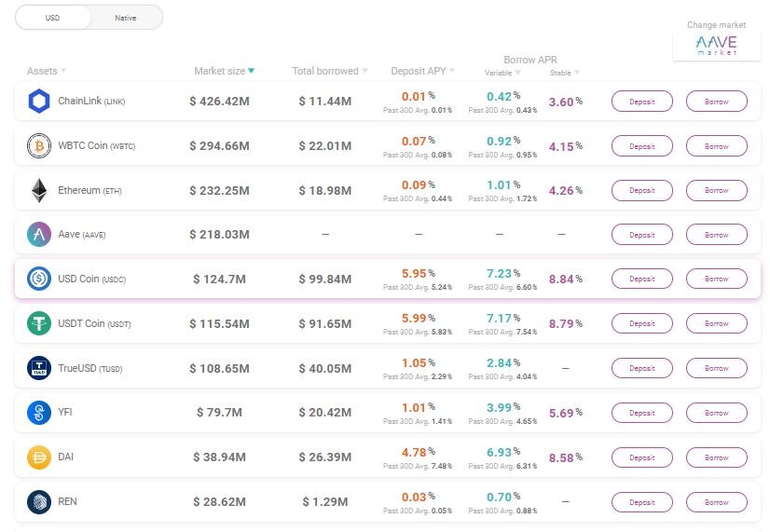Click the USDT Coin tether icon

(x=39, y=323)
